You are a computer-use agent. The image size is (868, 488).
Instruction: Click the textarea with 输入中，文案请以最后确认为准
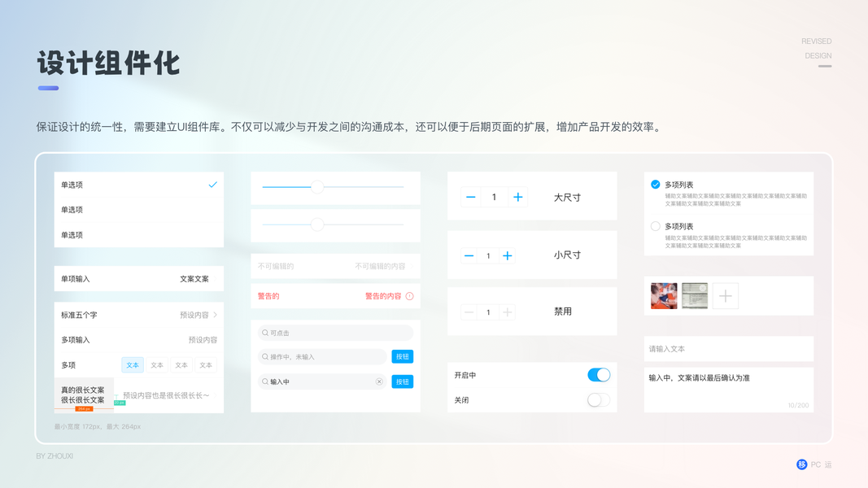(729, 390)
